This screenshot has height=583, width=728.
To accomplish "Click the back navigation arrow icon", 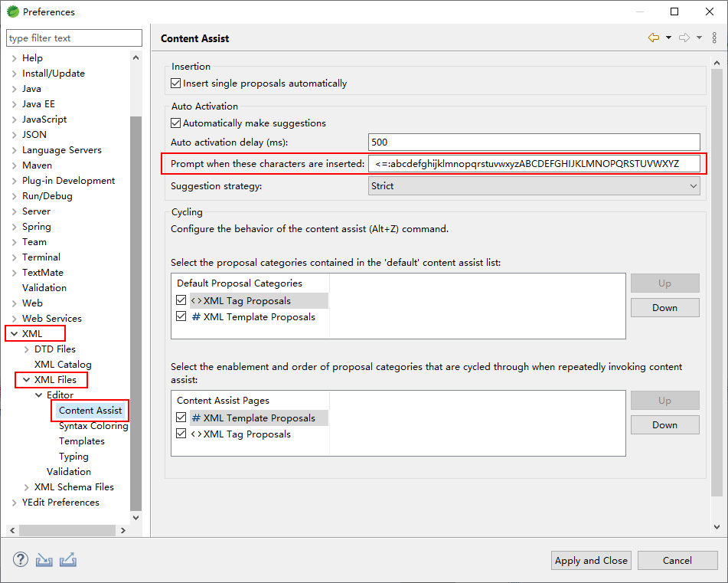I will click(x=654, y=38).
